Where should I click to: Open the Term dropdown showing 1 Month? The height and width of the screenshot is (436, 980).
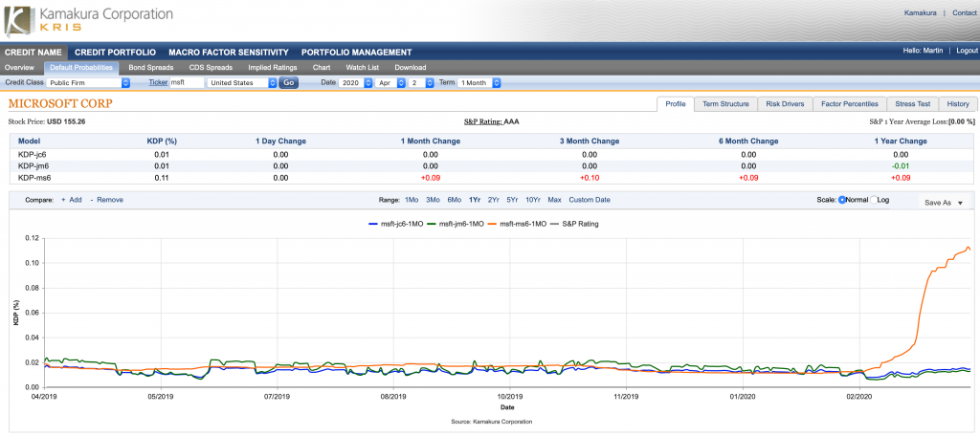click(x=479, y=82)
